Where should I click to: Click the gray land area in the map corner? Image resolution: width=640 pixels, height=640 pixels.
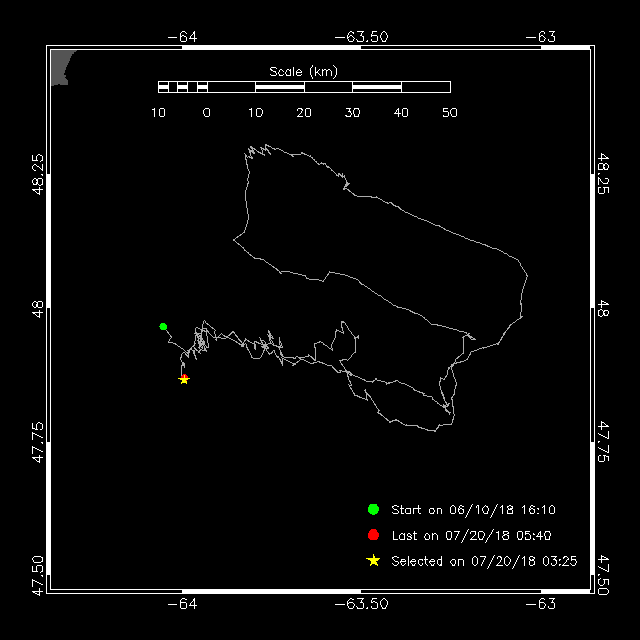(x=60, y=67)
